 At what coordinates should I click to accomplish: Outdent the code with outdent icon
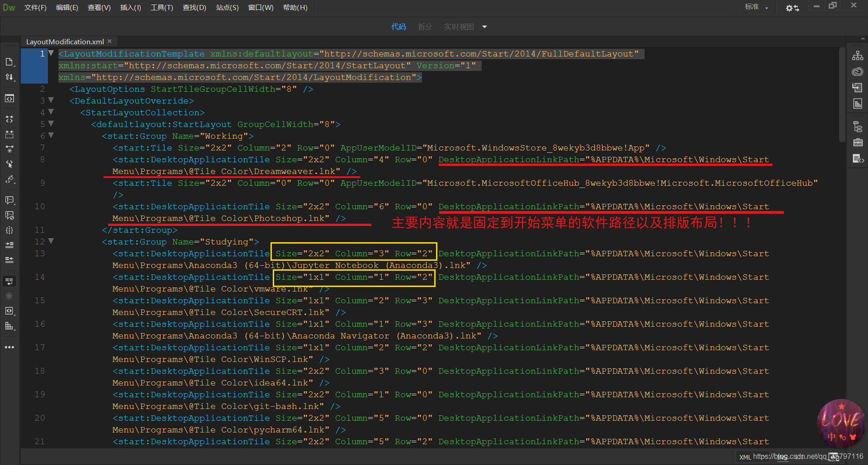[9, 260]
